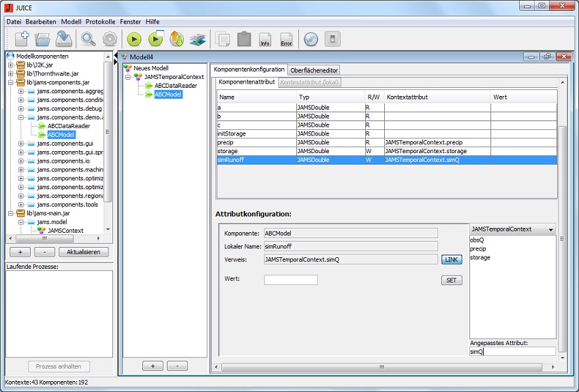Open the Protokolle menu

pos(101,22)
